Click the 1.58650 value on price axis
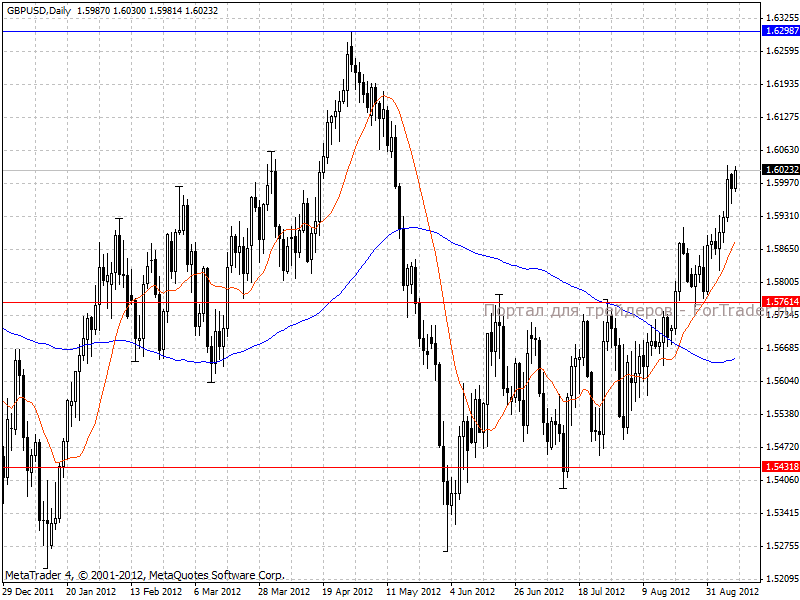 (783, 249)
